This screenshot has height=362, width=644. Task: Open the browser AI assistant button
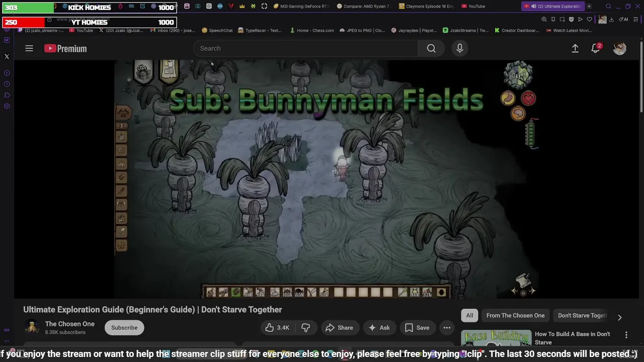coord(623,19)
